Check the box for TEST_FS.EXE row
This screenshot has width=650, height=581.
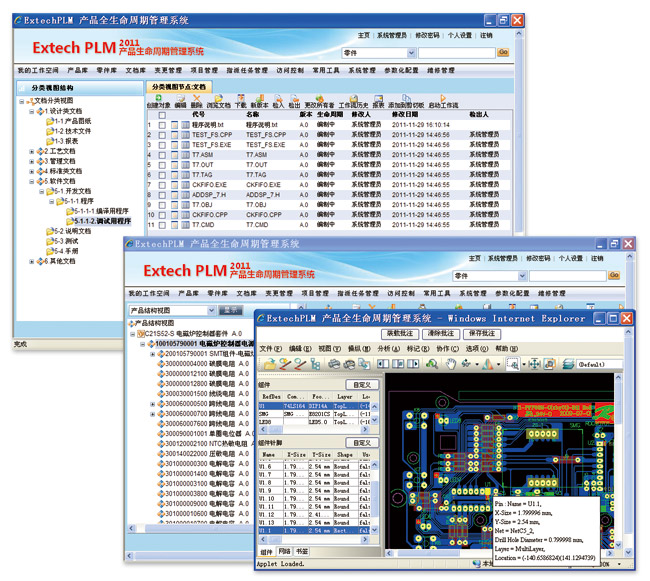162,145
